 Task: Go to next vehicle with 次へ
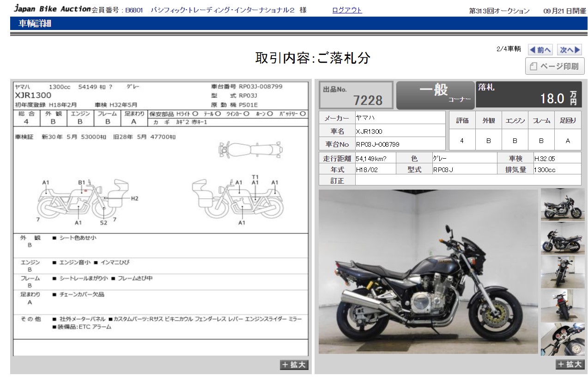[570, 50]
